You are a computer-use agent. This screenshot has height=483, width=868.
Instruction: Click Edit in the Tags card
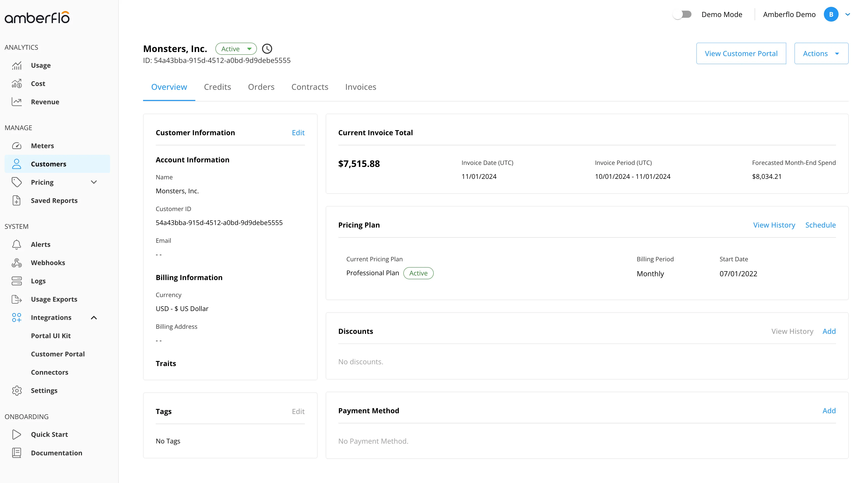(298, 411)
